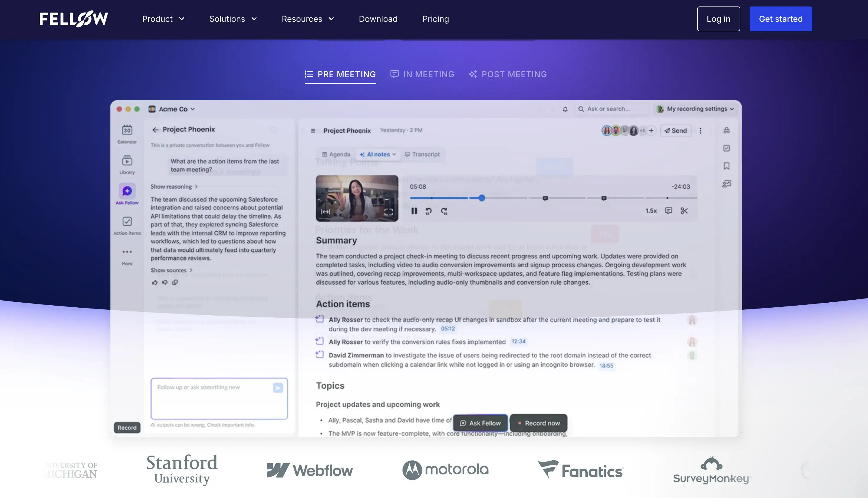Click the send arrow in follow-up box
The image size is (868, 498).
277,387
